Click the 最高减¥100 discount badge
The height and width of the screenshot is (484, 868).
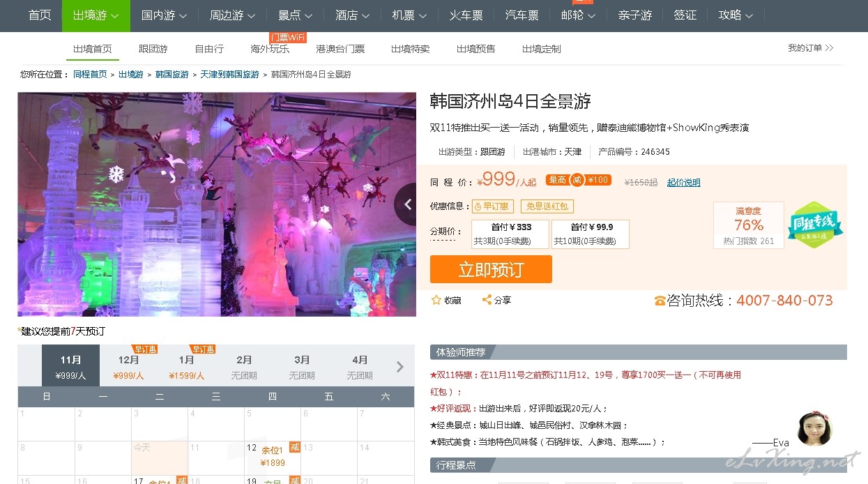[578, 180]
